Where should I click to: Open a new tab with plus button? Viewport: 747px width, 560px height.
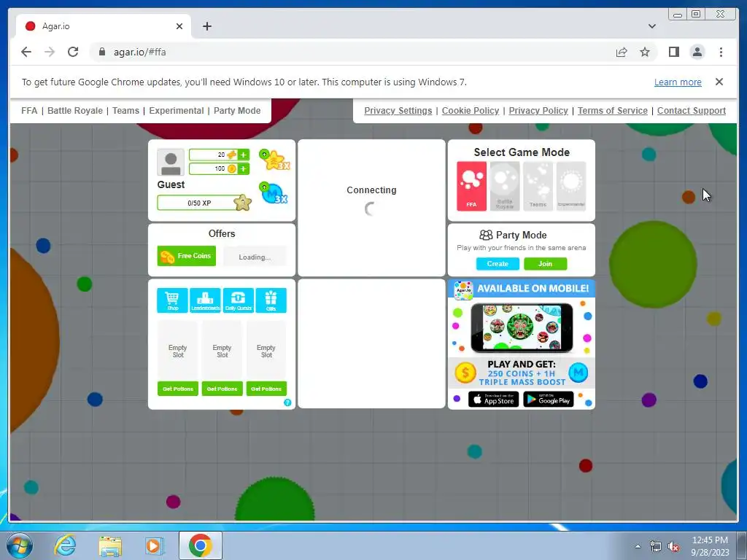pos(206,26)
